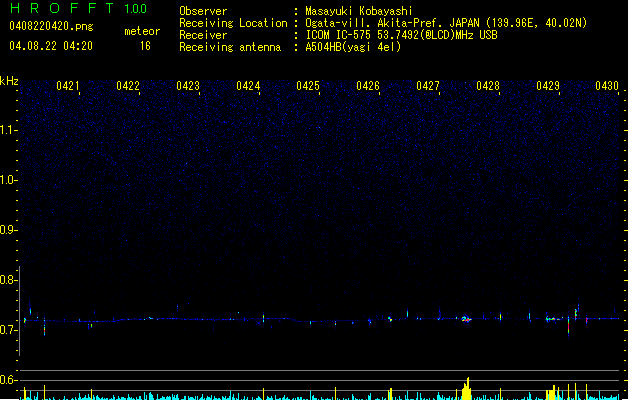Click the Receiving antenna label

tap(230, 47)
